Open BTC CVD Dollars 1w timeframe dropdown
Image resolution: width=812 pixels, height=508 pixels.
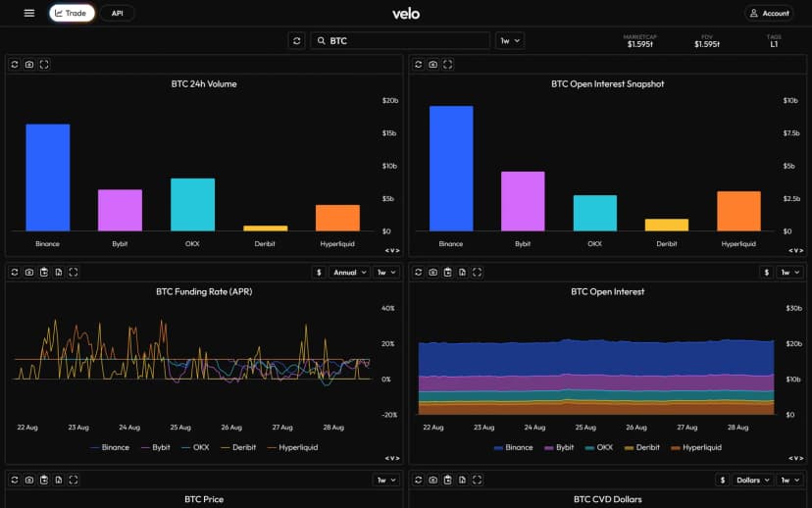pyautogui.click(x=790, y=480)
